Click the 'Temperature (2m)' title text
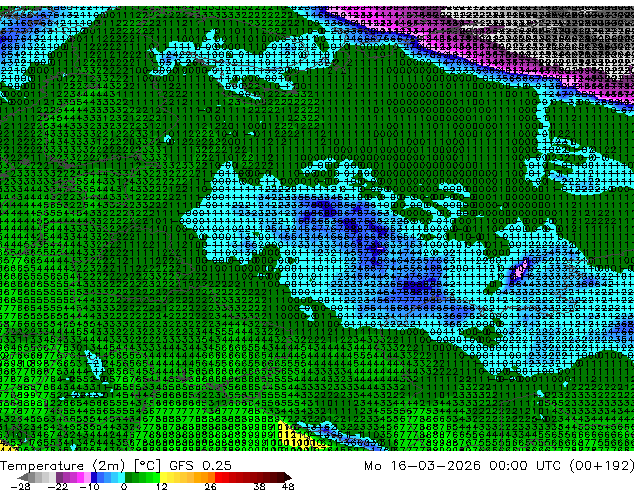This screenshot has height=490, width=634. 63,466
